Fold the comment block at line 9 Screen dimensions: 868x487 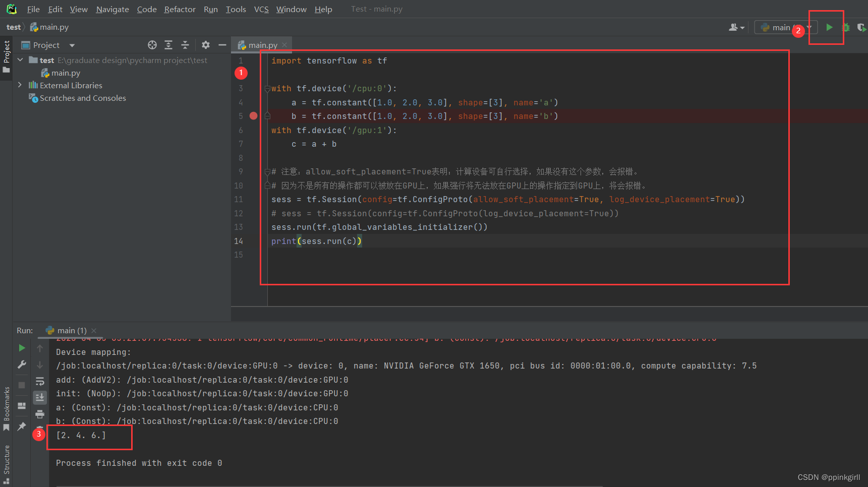tap(267, 172)
